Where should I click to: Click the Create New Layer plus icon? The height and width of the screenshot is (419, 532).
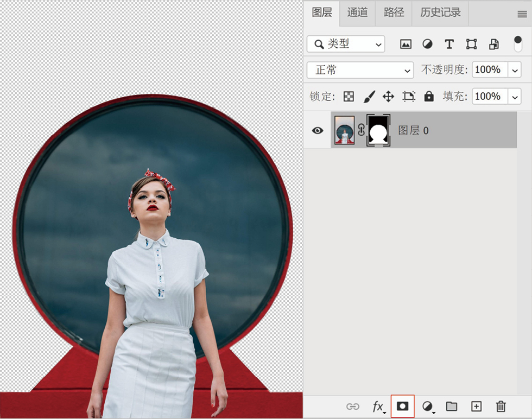476,406
